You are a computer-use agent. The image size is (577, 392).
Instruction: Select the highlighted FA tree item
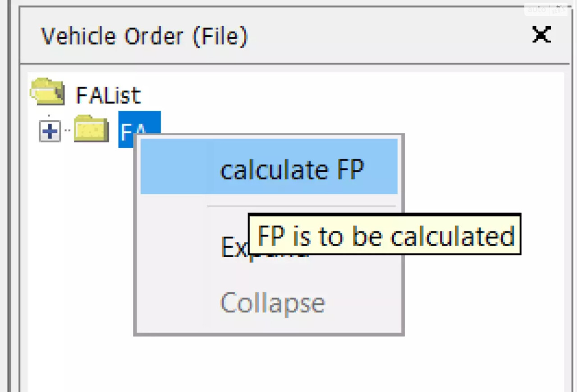click(x=139, y=129)
